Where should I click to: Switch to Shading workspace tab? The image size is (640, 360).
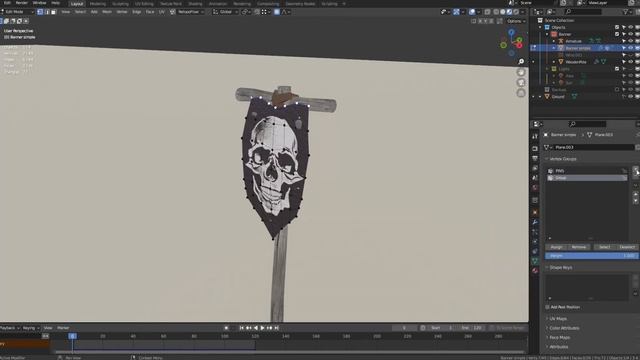[x=195, y=4]
